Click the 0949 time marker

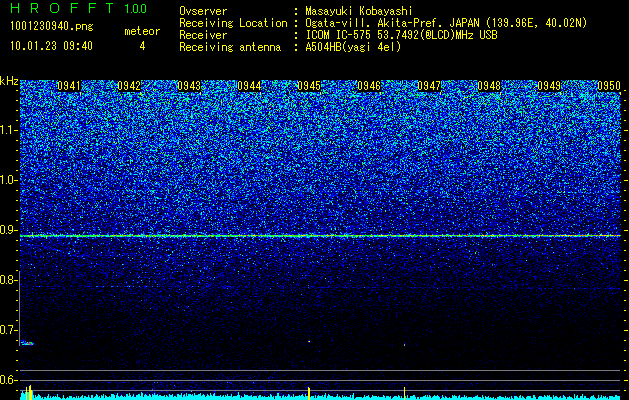point(549,86)
